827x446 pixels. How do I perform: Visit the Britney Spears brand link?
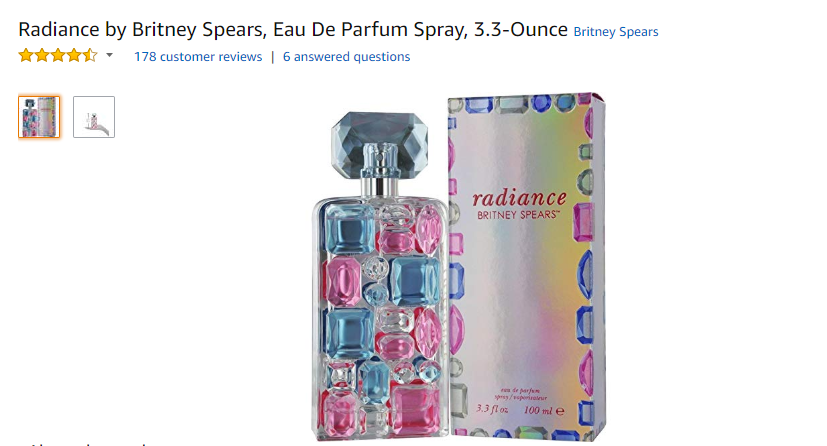(x=616, y=32)
